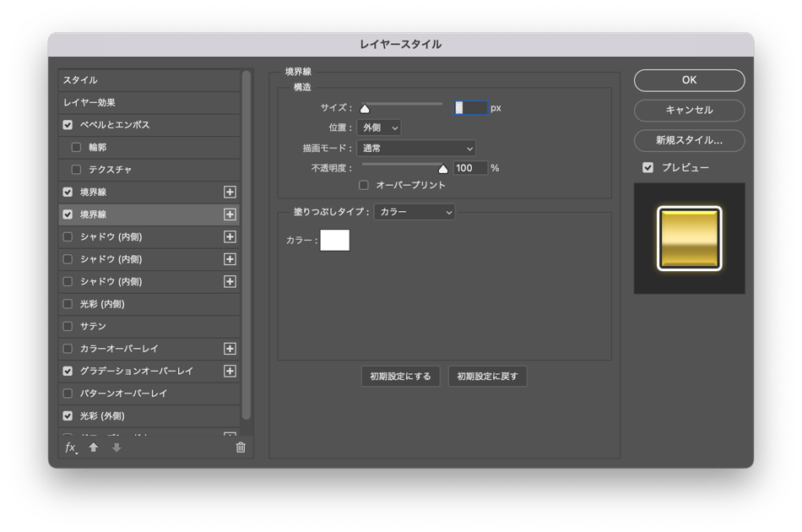Enable the オーバープリント checkbox
The width and height of the screenshot is (802, 532).
pyautogui.click(x=364, y=185)
